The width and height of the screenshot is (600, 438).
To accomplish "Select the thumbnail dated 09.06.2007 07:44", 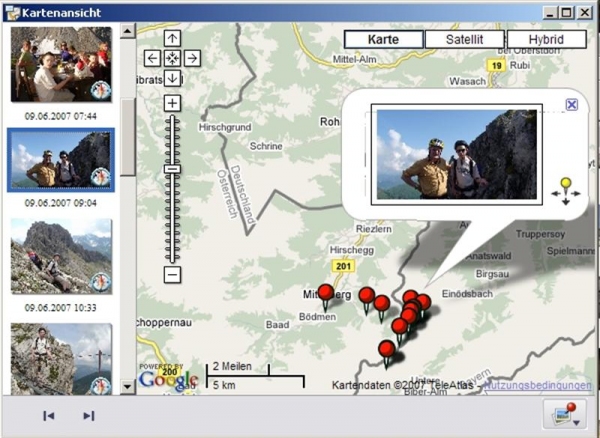I will (x=61, y=65).
